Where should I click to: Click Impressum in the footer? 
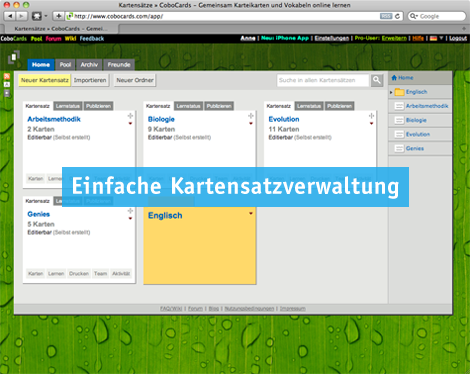point(293,309)
